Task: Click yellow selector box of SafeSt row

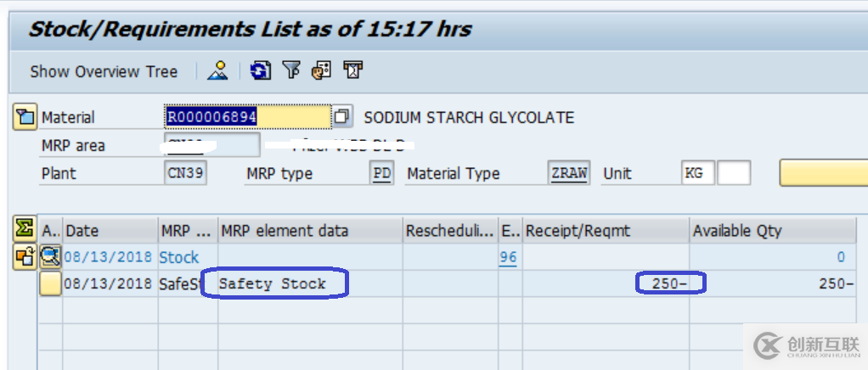Action: coord(51,283)
